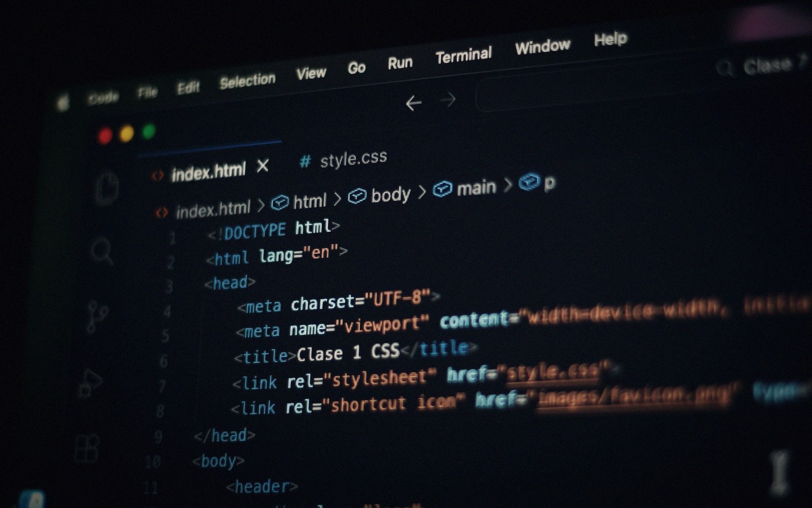The image size is (812, 508).
Task: Click body symbol icon in breadcrumb
Action: 357,196
